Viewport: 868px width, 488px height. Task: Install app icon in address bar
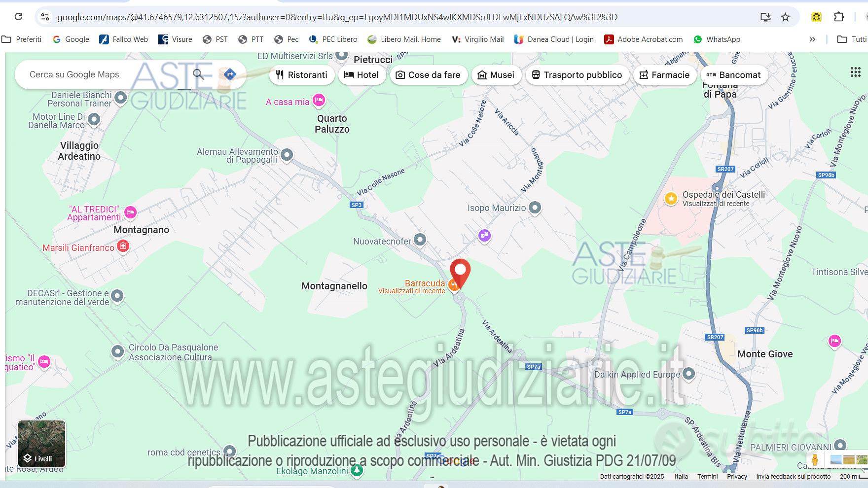(x=765, y=17)
